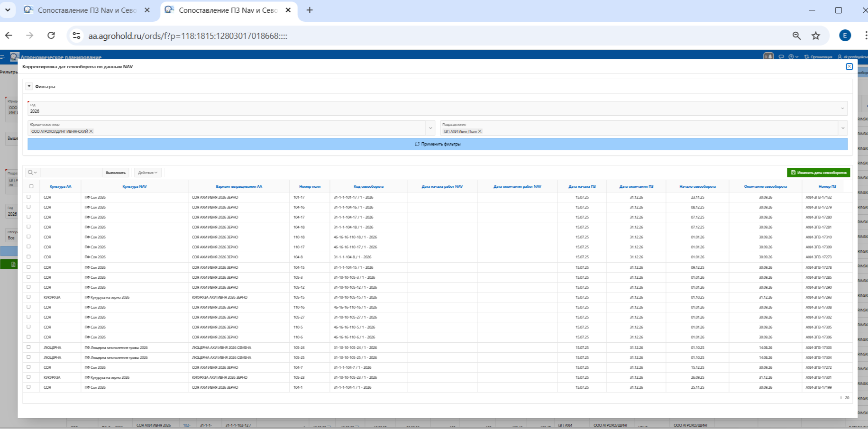Image resolution: width=868 pixels, height=429 pixels.
Task: Open the Юридическое лицо dropdown arrow
Action: coord(430,128)
